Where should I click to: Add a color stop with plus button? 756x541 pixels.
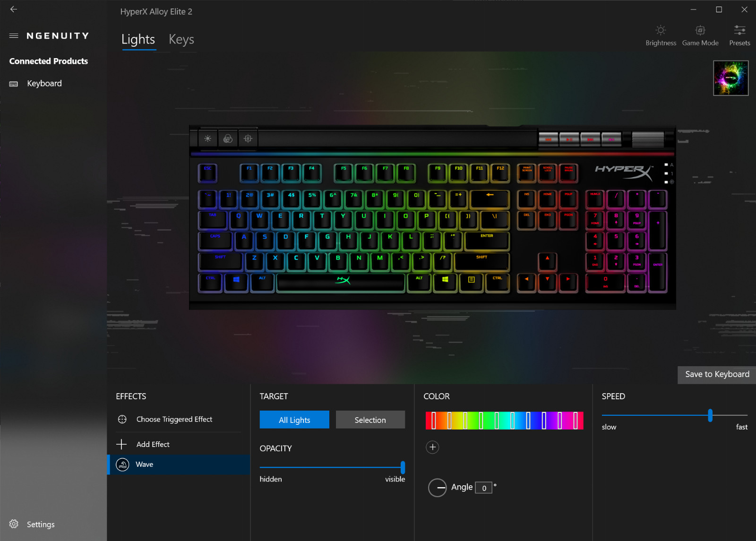tap(432, 447)
